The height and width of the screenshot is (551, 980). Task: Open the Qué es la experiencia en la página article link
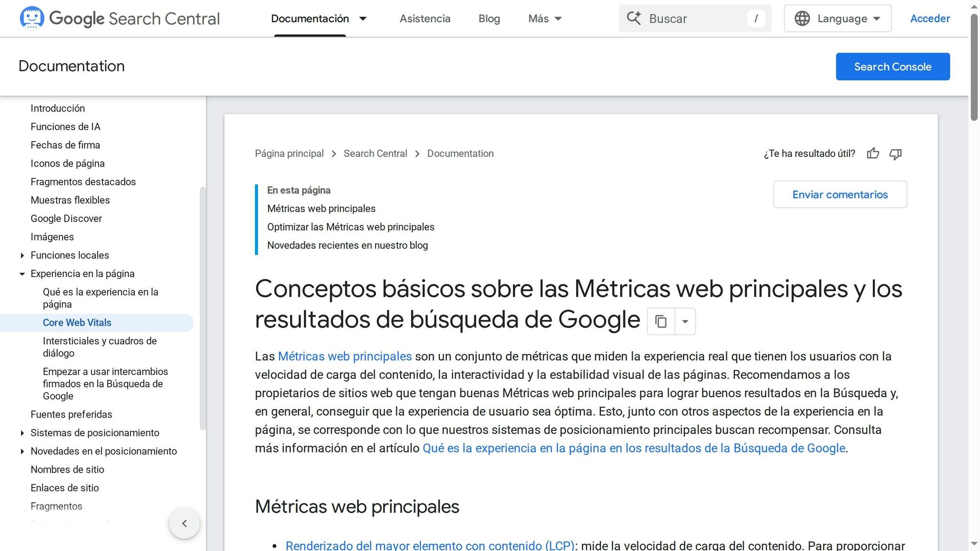pyautogui.click(x=634, y=448)
